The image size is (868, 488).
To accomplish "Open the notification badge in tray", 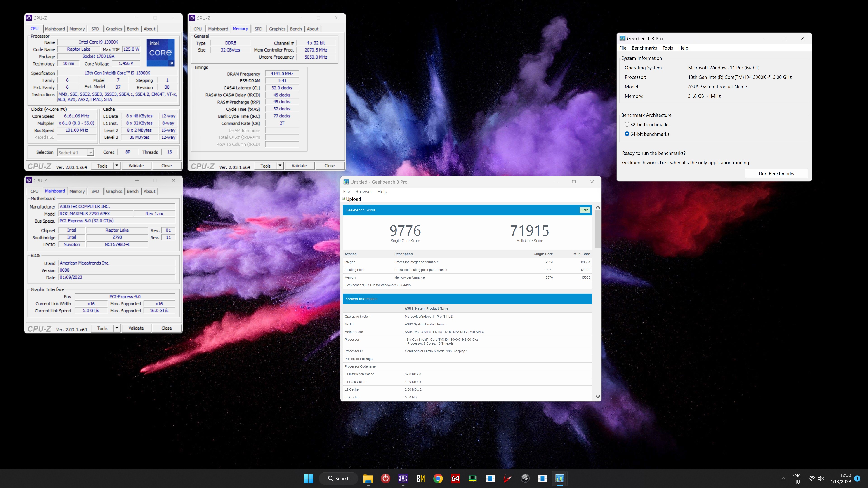I will [857, 479].
